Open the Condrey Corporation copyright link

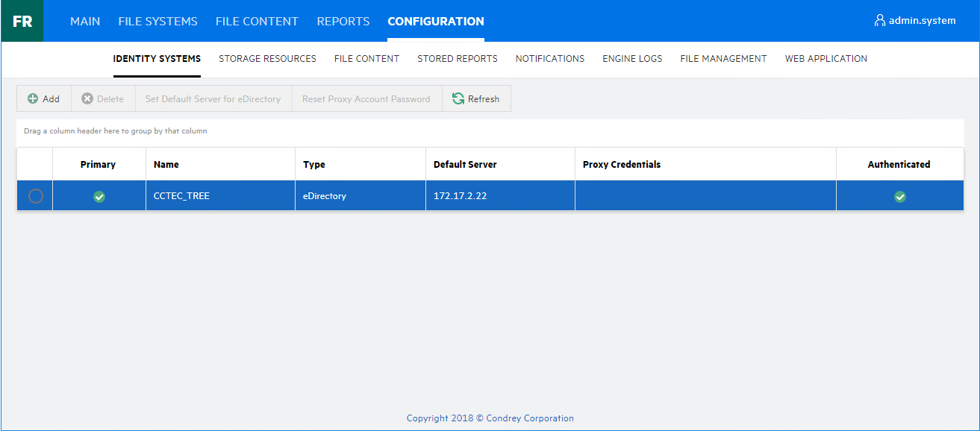[x=490, y=418]
